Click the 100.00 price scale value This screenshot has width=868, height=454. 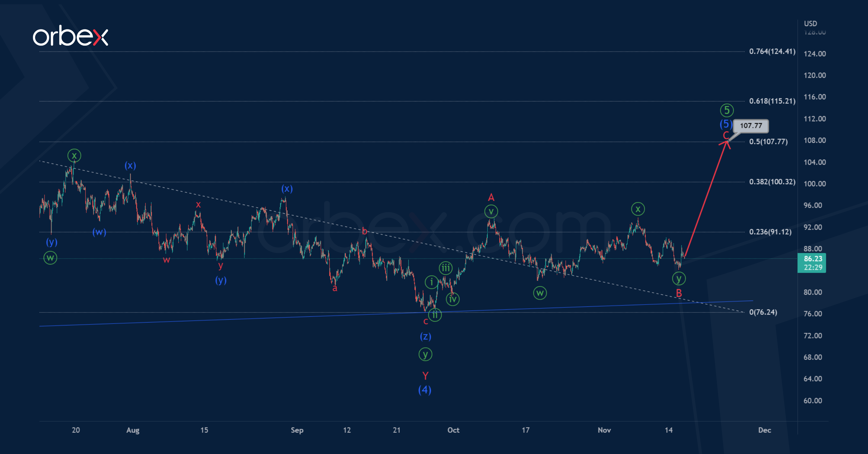coord(814,184)
